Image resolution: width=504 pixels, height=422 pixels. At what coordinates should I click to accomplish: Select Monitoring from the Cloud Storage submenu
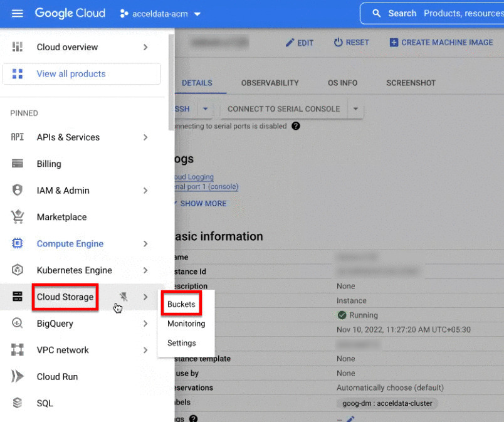click(186, 324)
